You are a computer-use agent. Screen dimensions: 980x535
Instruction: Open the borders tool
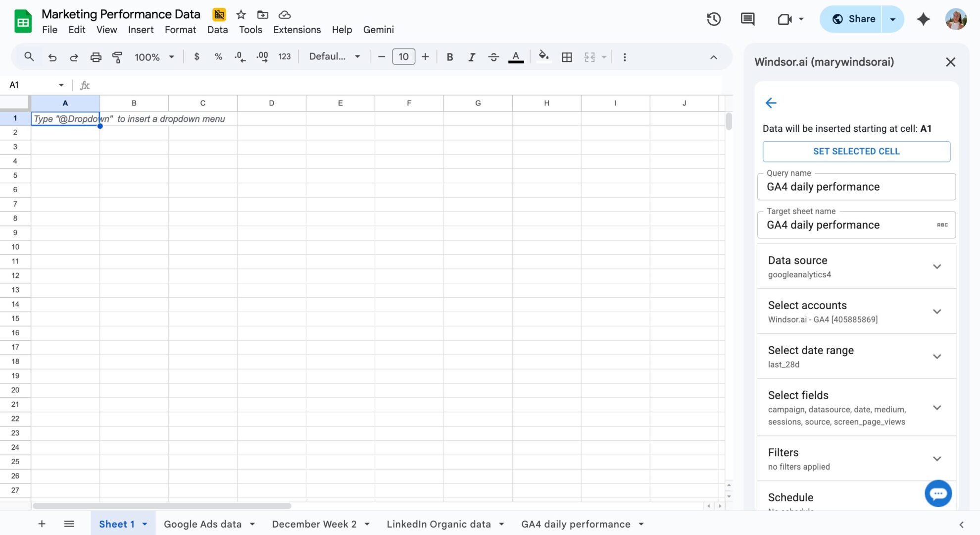pyautogui.click(x=567, y=57)
